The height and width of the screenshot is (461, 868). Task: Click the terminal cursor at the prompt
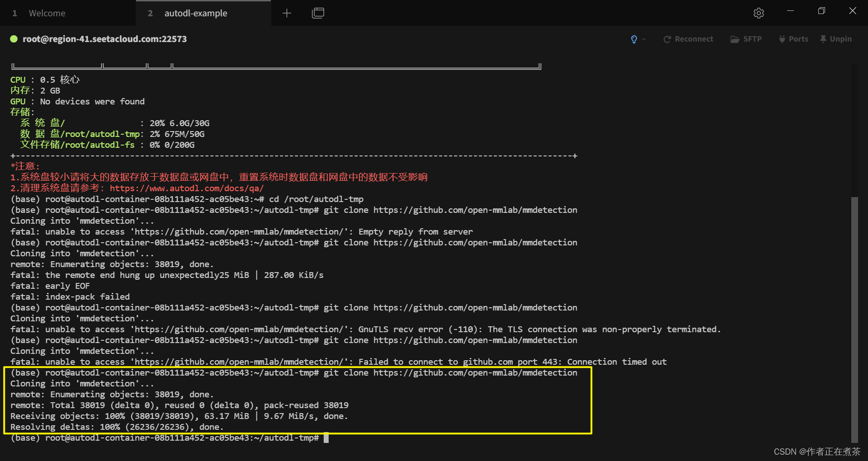pos(326,438)
